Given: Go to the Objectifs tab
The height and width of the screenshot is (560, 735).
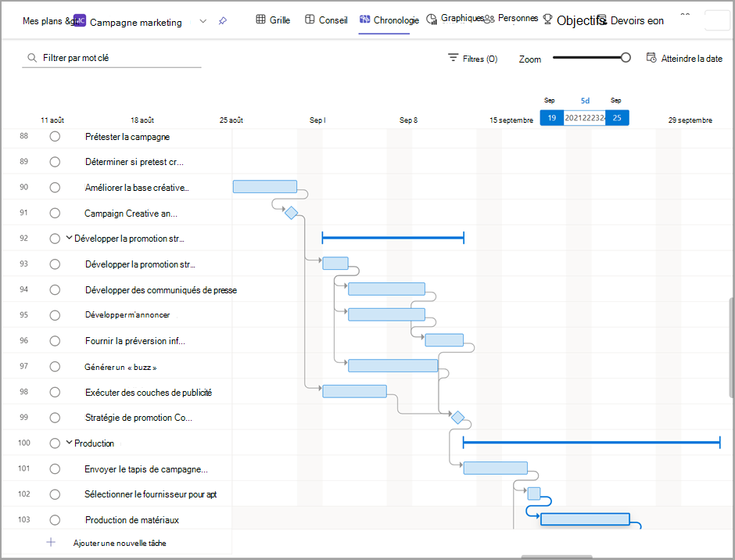Looking at the screenshot, I should pos(574,20).
